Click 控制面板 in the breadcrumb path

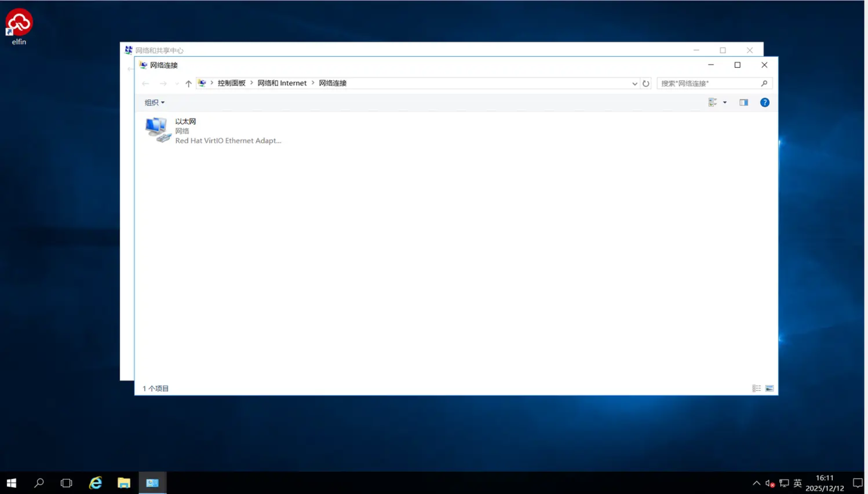232,83
